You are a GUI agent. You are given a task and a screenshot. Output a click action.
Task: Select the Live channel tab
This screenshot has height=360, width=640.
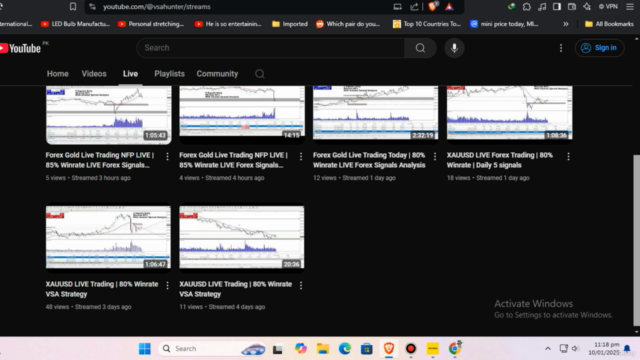pyautogui.click(x=130, y=74)
